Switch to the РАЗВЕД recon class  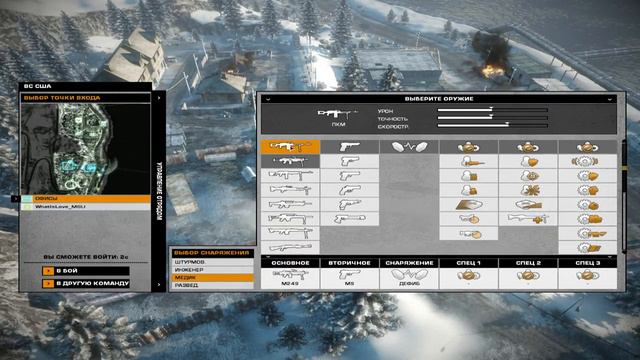coord(212,285)
